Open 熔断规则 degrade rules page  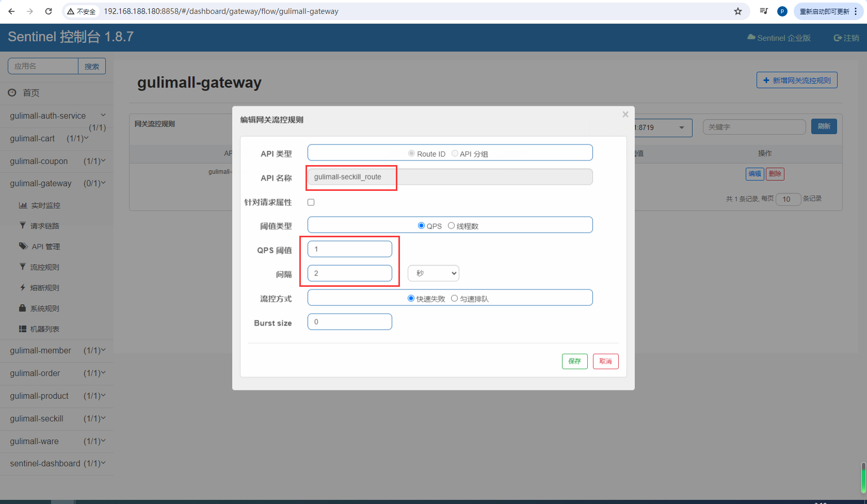pyautogui.click(x=40, y=288)
